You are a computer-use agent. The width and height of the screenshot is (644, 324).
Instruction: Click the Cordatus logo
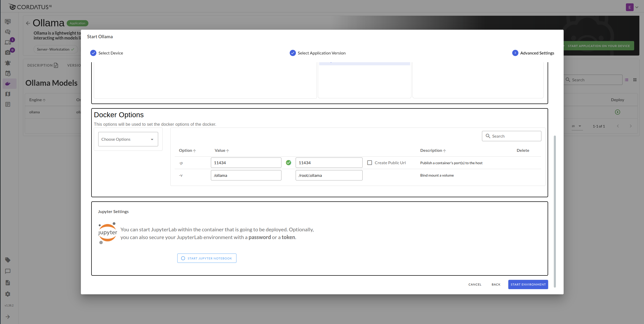tap(30, 7)
